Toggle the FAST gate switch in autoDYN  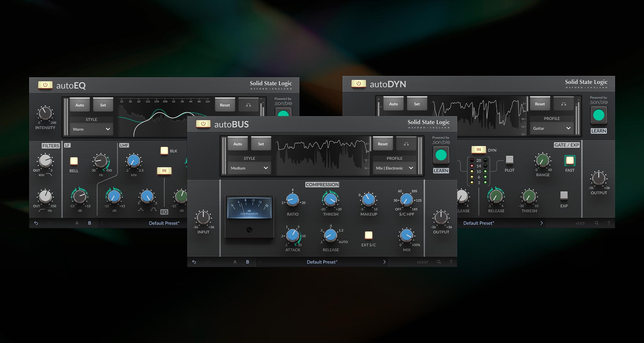click(570, 161)
